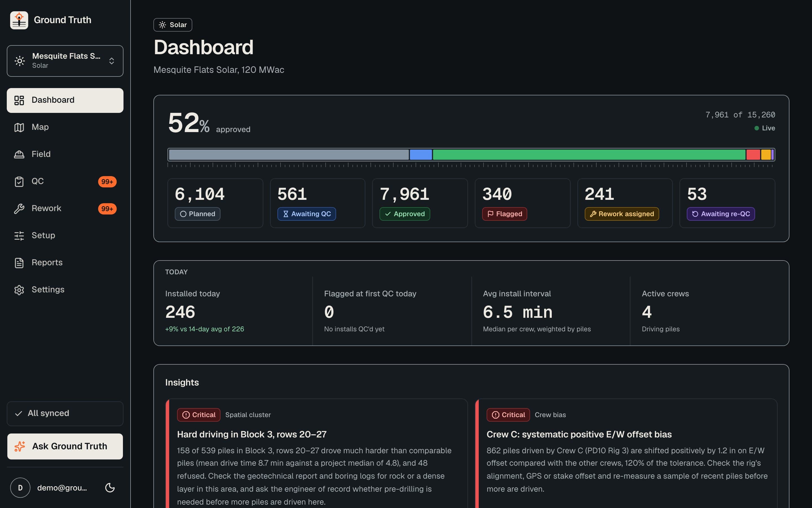Click the green Approved progress bar segment
The image size is (812, 508).
tap(589, 155)
